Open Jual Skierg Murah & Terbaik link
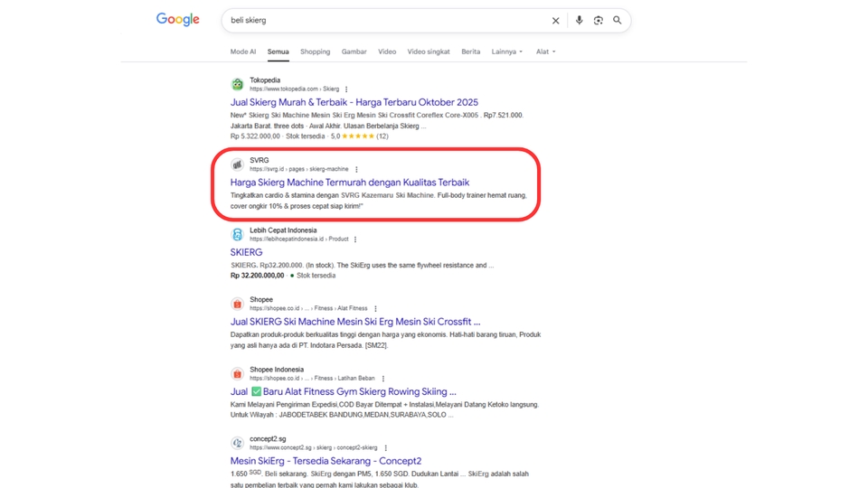Screen dimensions: 868x488 pos(354,102)
